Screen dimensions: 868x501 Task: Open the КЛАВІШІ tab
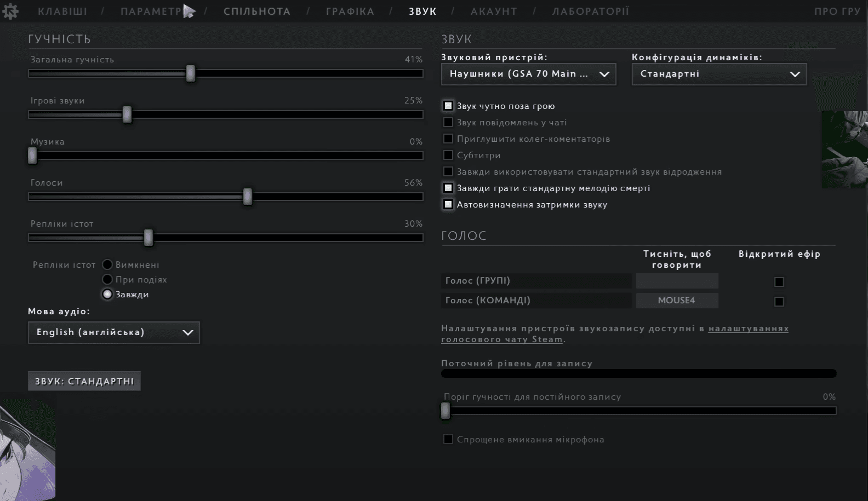coord(62,11)
